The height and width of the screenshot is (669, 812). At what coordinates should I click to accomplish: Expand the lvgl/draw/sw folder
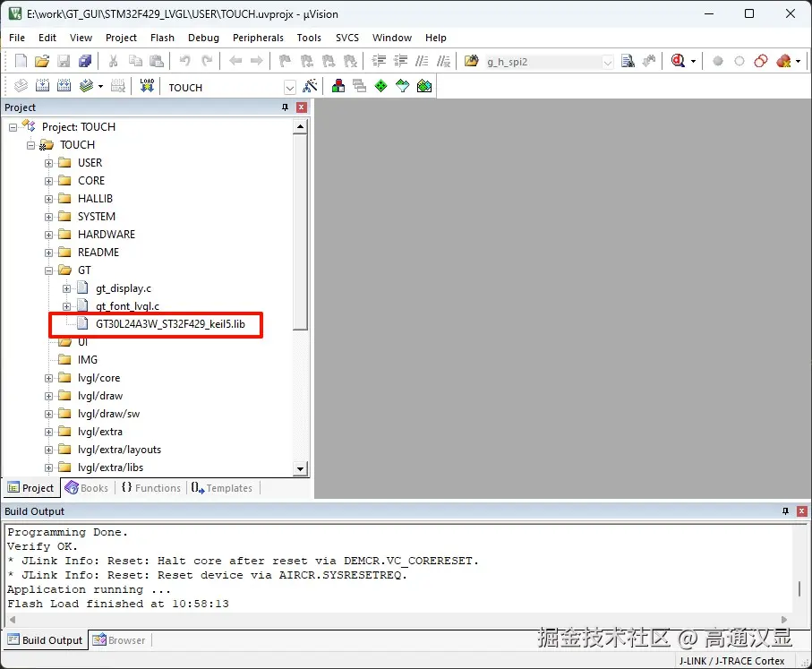coord(48,414)
